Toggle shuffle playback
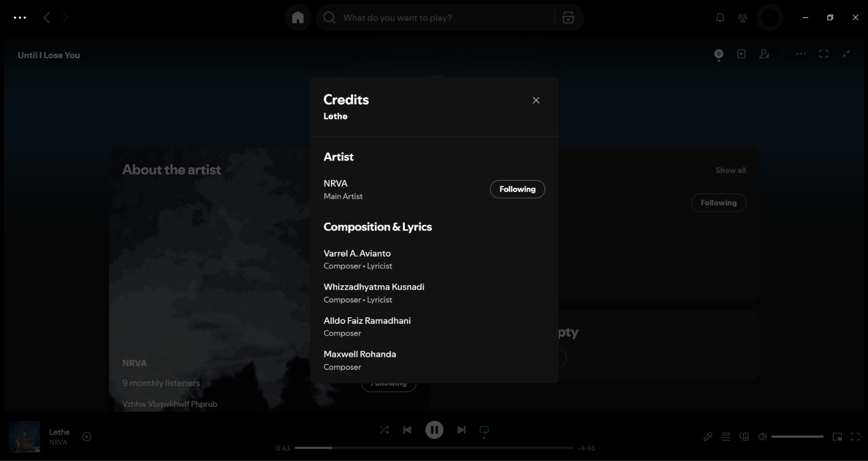This screenshot has height=461, width=868. (385, 430)
